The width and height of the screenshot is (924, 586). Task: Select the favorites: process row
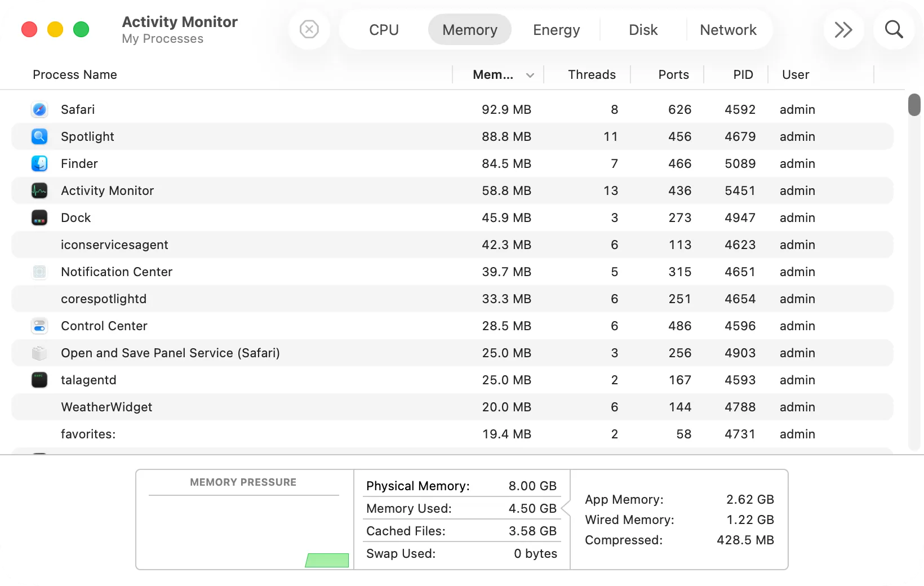(x=452, y=434)
